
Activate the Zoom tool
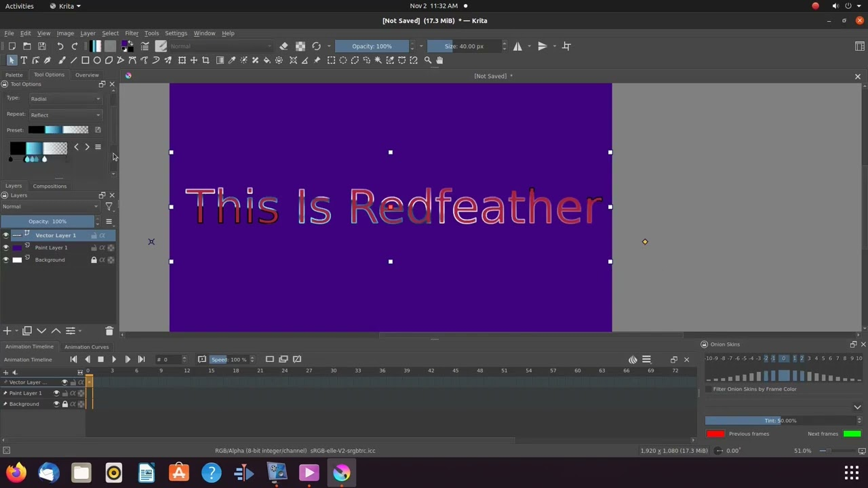coord(427,60)
